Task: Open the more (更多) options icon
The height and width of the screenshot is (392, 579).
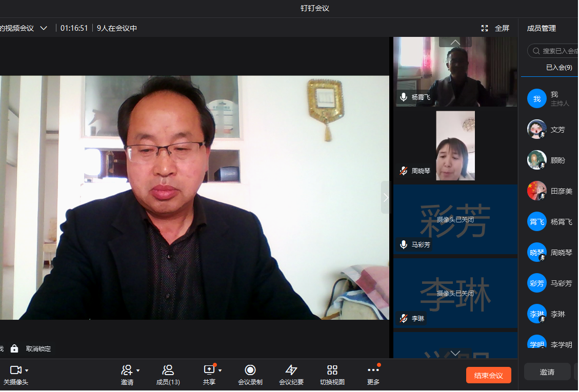Action: tap(373, 370)
